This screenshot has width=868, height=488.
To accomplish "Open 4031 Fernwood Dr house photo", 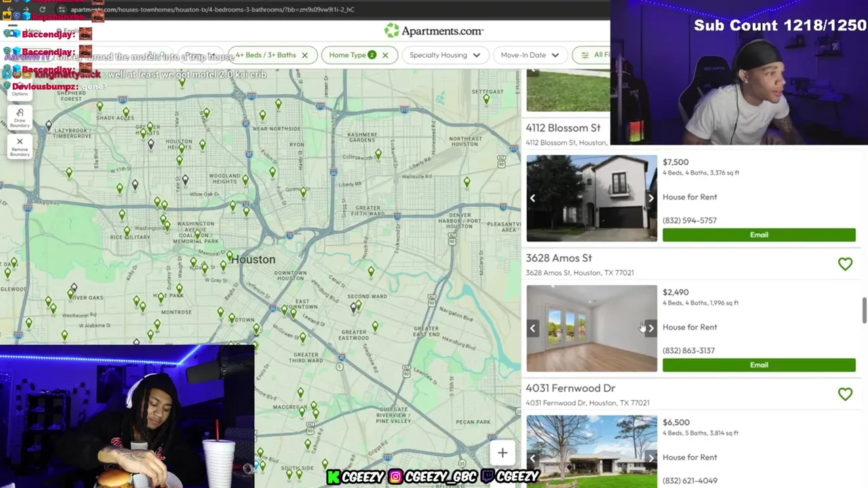I will [x=591, y=451].
